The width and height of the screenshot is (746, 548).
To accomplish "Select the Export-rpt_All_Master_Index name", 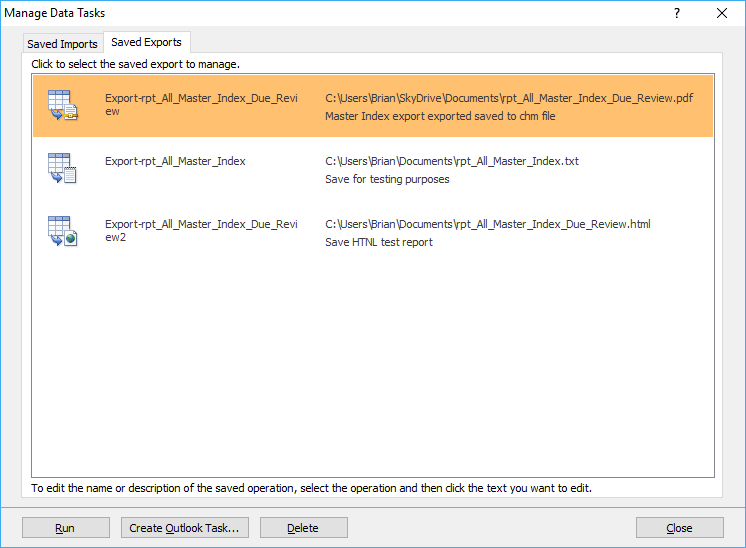I will tap(175, 161).
